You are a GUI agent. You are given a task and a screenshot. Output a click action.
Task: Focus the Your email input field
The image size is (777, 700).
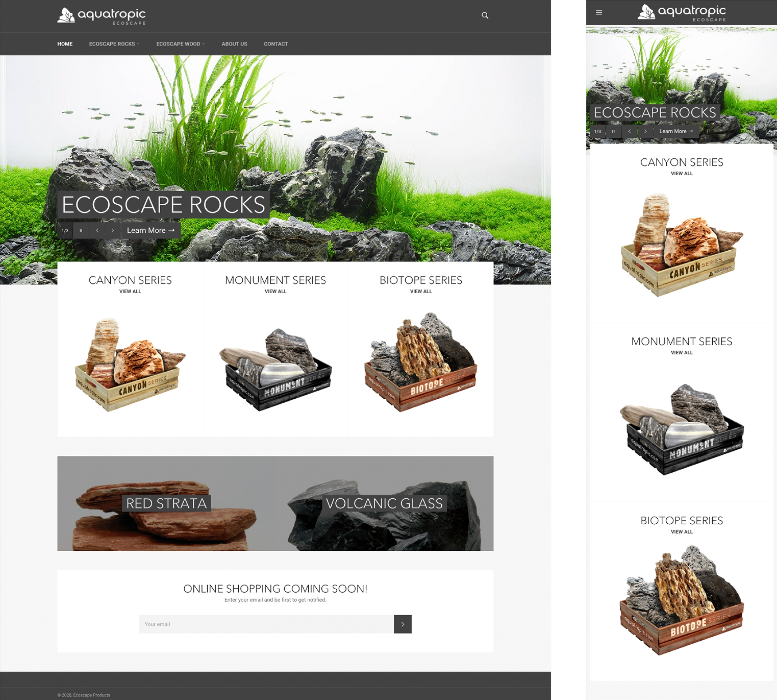click(x=266, y=624)
